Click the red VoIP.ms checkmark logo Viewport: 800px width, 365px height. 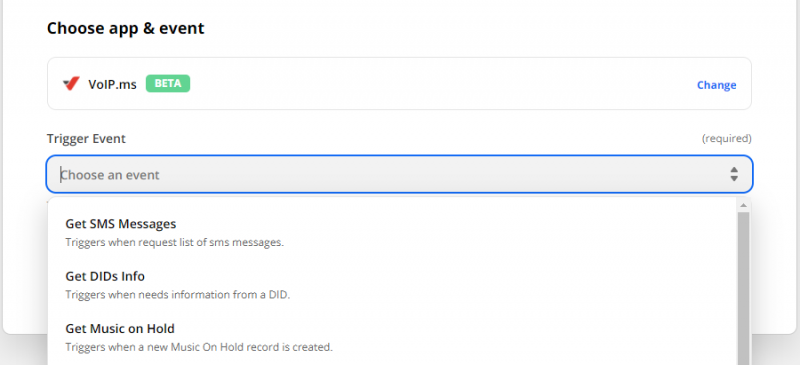pos(71,84)
